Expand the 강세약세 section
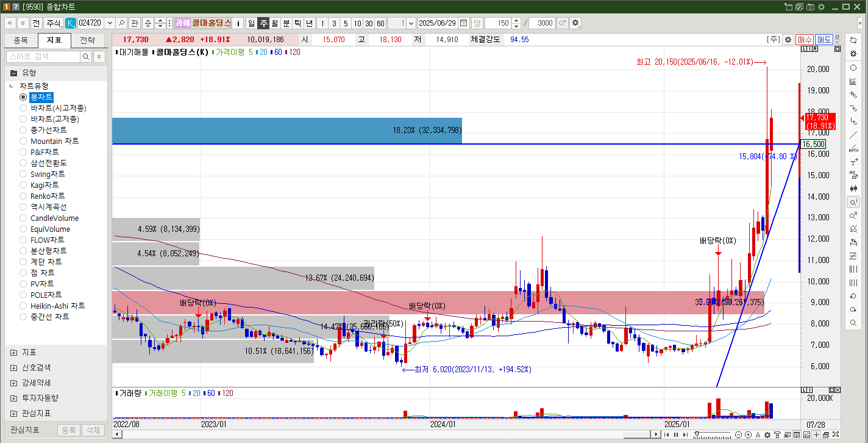 13,383
